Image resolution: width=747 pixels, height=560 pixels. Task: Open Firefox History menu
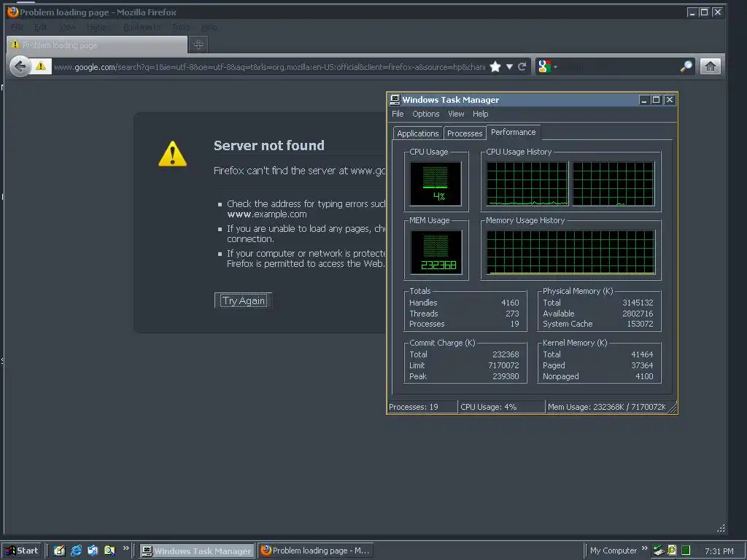coord(98,27)
